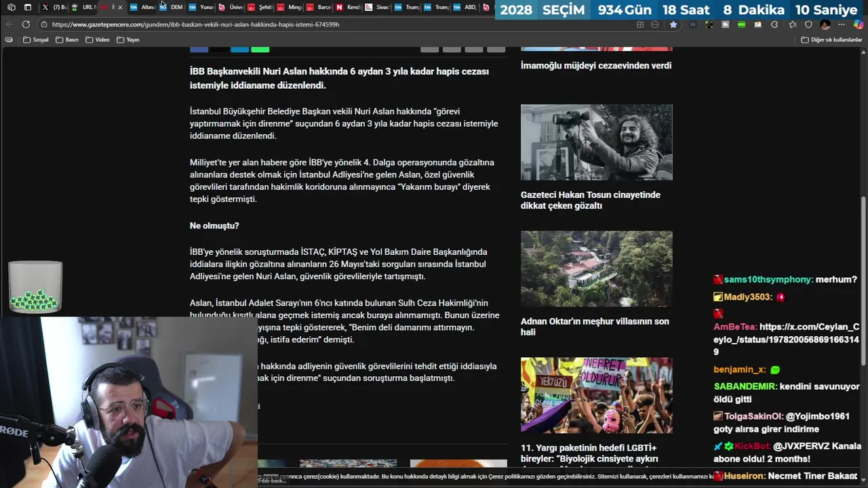Open the Settings and more ellipsis menu
This screenshot has width=868, height=488.
click(x=843, y=24)
